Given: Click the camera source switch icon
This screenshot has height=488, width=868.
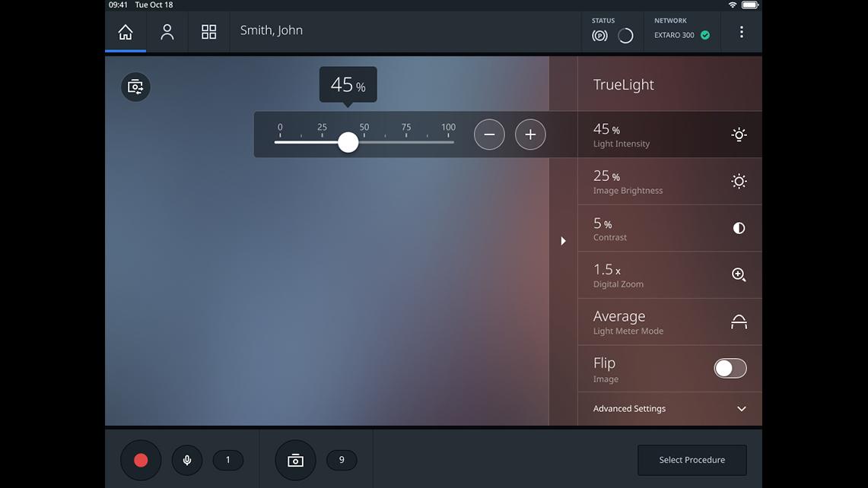Looking at the screenshot, I should click(x=135, y=87).
